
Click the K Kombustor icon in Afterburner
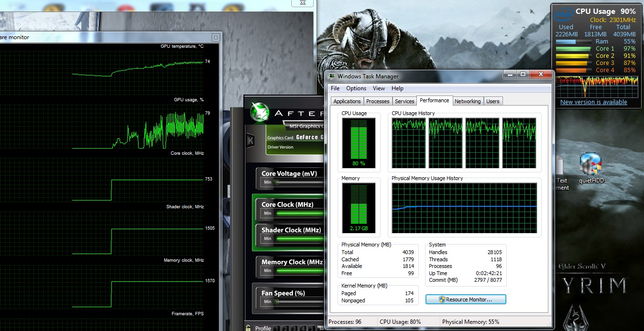click(250, 141)
